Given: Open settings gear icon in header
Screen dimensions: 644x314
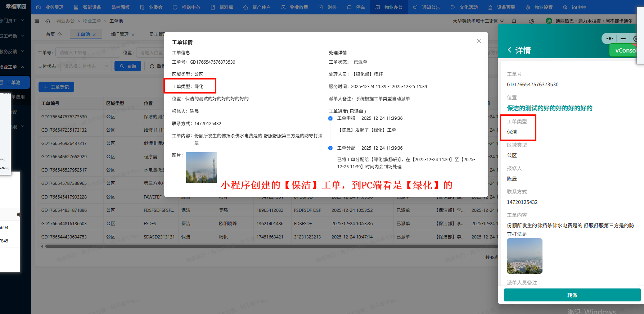Looking at the screenshot, I should pos(532,21).
